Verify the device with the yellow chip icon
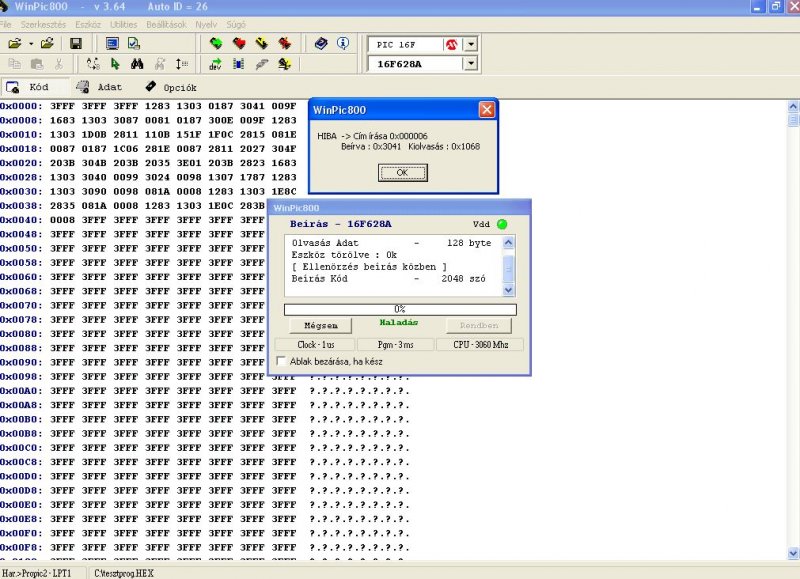The image size is (800, 579). (262, 44)
